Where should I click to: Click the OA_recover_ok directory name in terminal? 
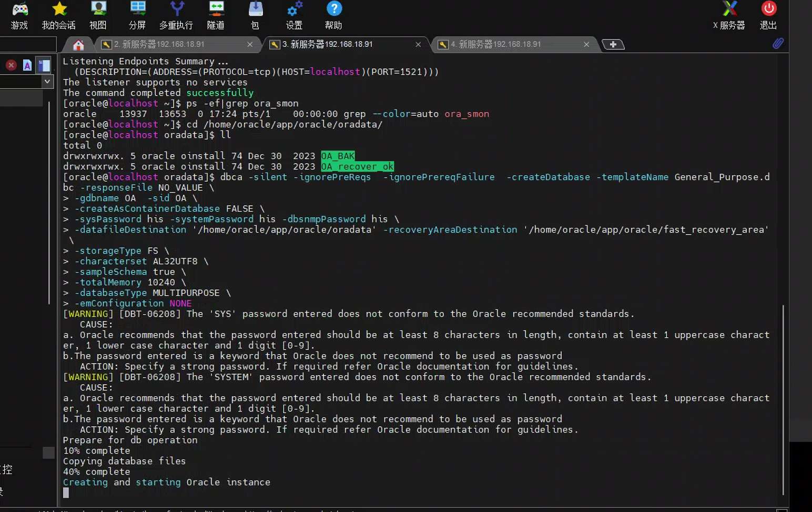coord(358,167)
